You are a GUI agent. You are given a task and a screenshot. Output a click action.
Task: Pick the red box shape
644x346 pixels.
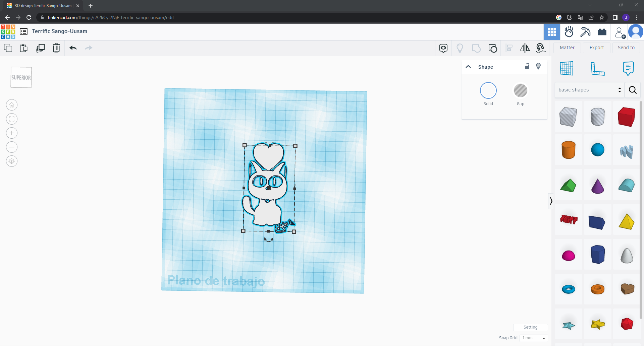[x=626, y=117]
